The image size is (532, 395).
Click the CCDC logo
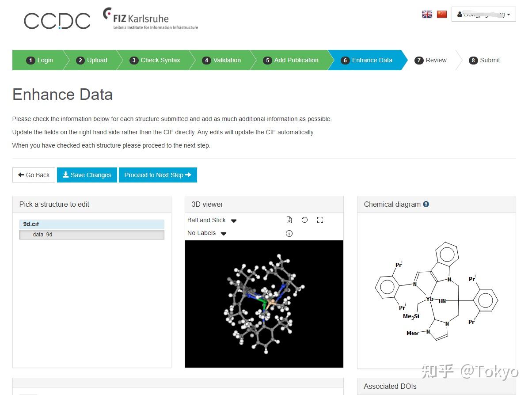(57, 21)
